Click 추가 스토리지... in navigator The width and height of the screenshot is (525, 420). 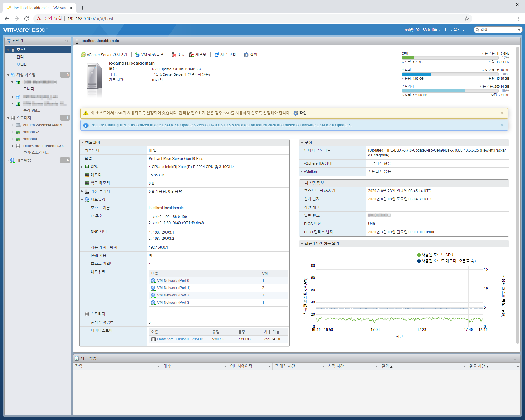click(x=36, y=153)
